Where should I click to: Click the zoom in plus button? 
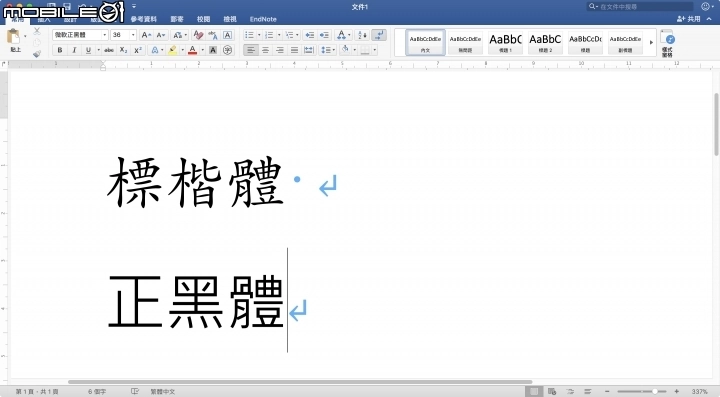(x=676, y=391)
